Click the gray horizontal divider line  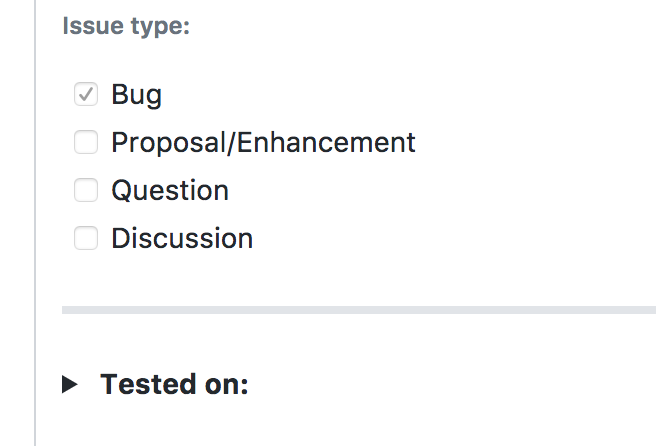(x=359, y=310)
